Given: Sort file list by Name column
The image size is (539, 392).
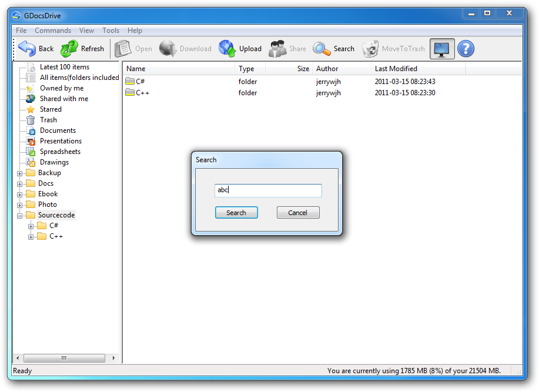Looking at the screenshot, I should pos(179,69).
